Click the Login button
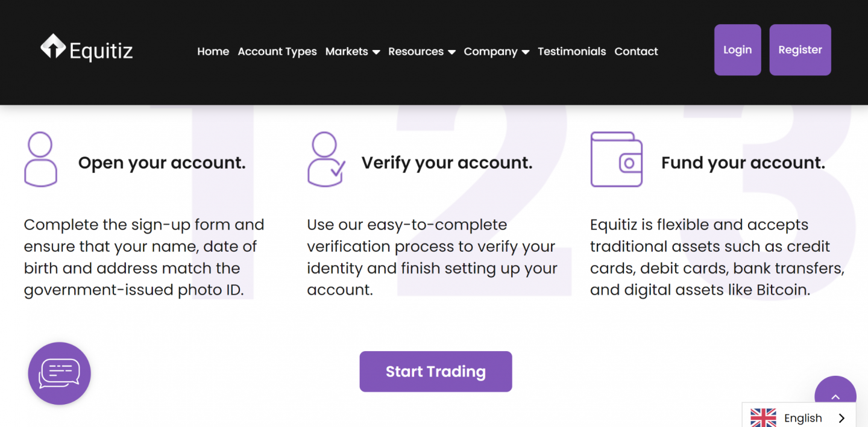 pyautogui.click(x=737, y=50)
